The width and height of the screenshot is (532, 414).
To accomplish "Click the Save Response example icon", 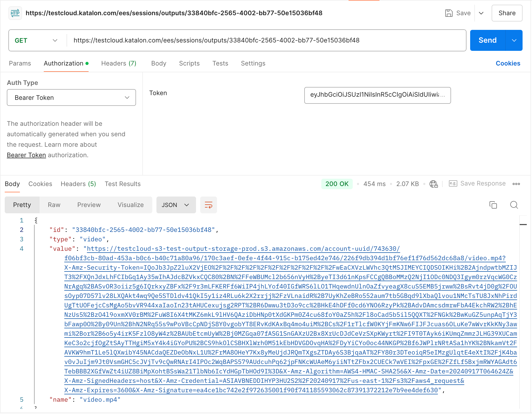I will (x=453, y=183).
